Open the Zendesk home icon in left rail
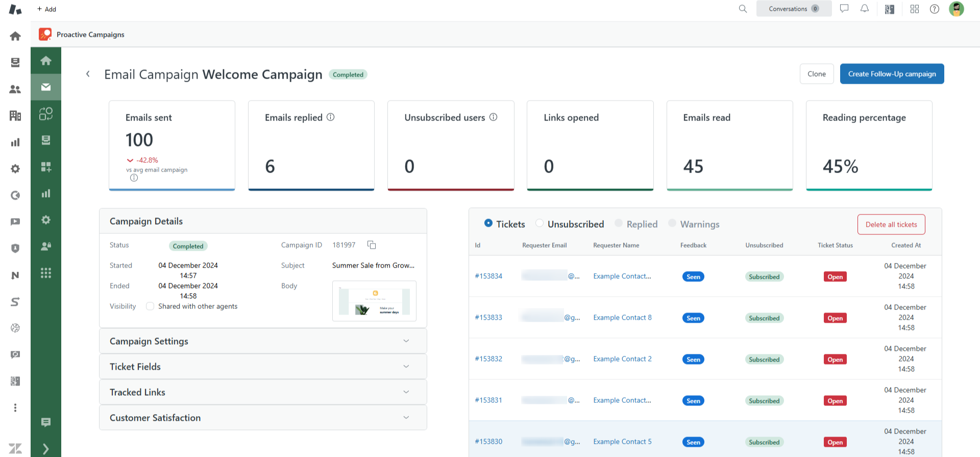The image size is (980, 457). tap(15, 36)
